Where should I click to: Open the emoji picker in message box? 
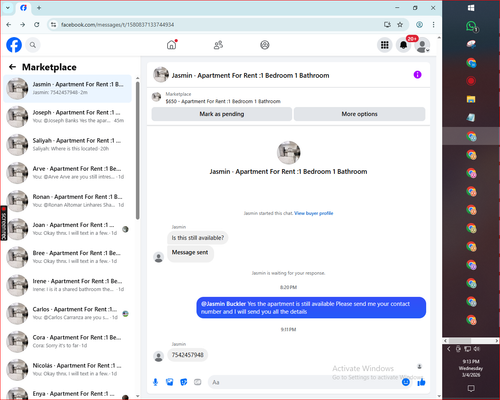coord(406,382)
